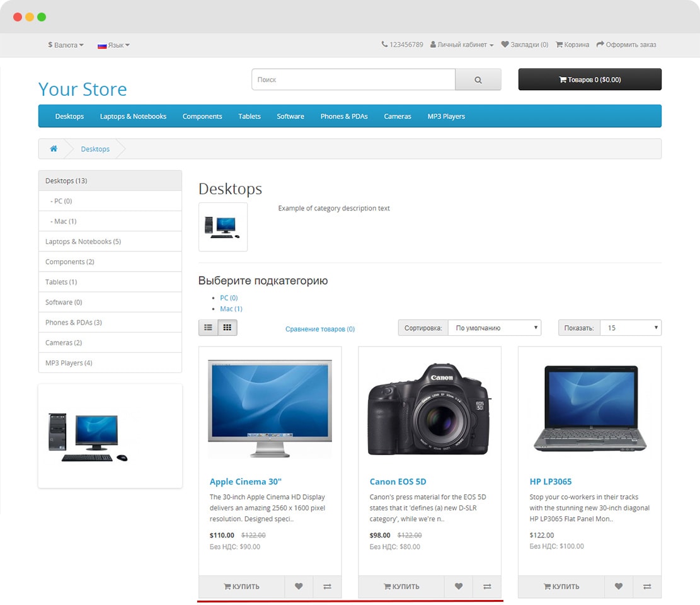Add HP LP3065 to wishlist
The height and width of the screenshot is (605, 700).
[618, 586]
